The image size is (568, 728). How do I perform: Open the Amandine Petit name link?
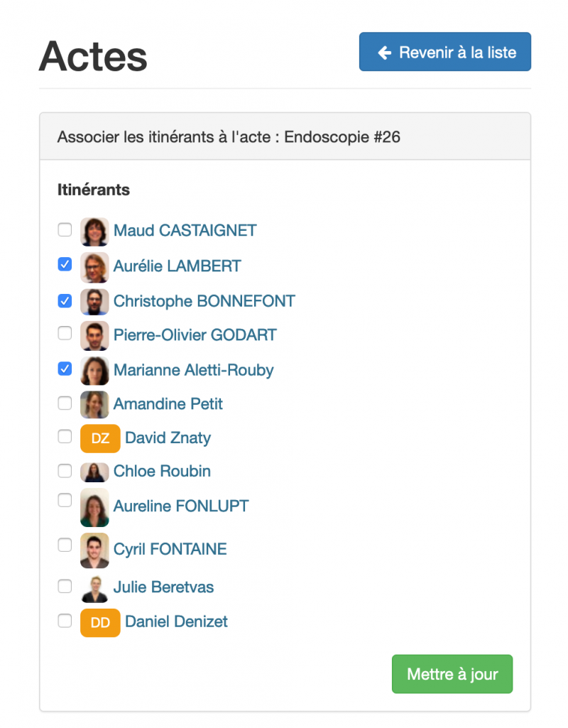tap(168, 404)
